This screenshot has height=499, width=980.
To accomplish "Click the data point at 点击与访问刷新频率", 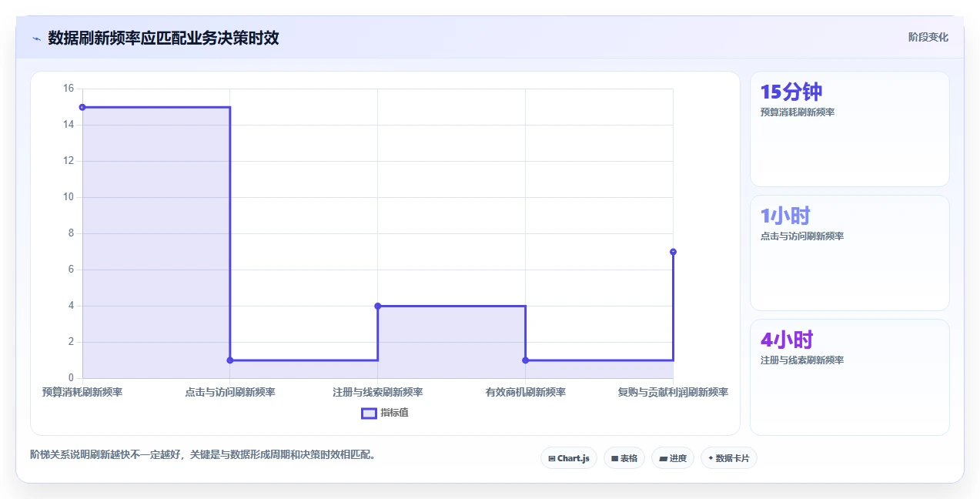I will coord(230,360).
